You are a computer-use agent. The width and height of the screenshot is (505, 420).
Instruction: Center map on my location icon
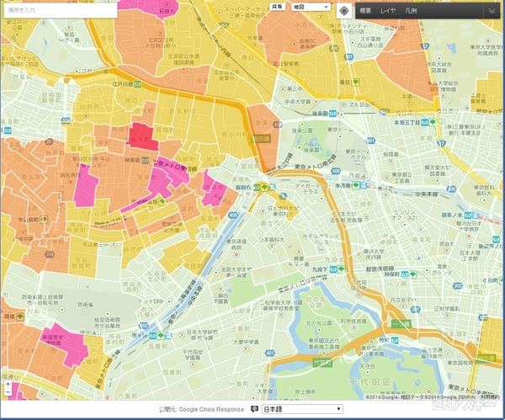343,11
